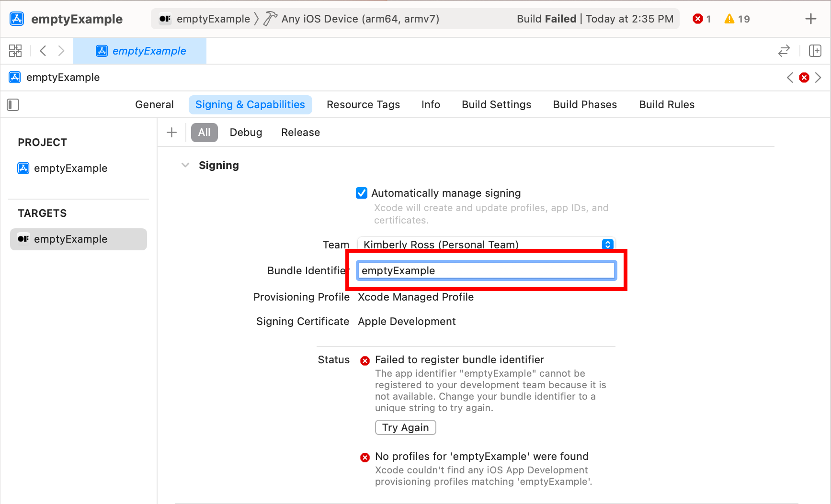Toggle the editor swap arrows icon
Screen dimensions: 831x504
pos(784,51)
